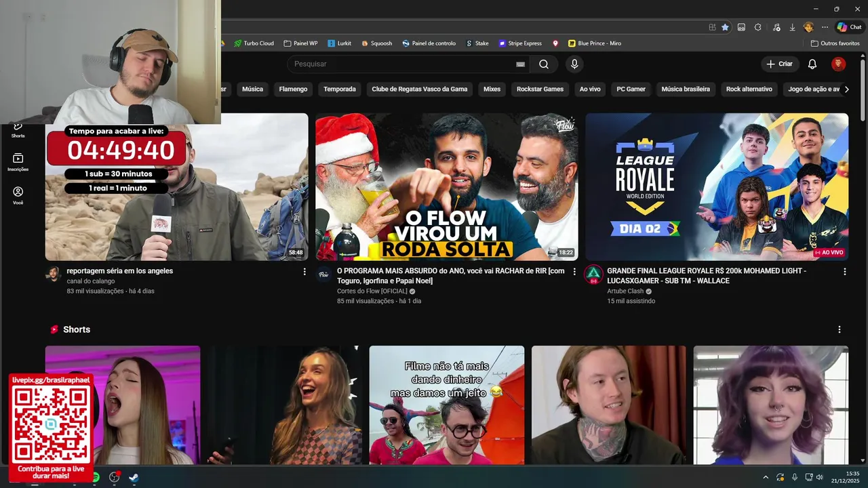Click the system tray microphone icon

pyautogui.click(x=795, y=477)
